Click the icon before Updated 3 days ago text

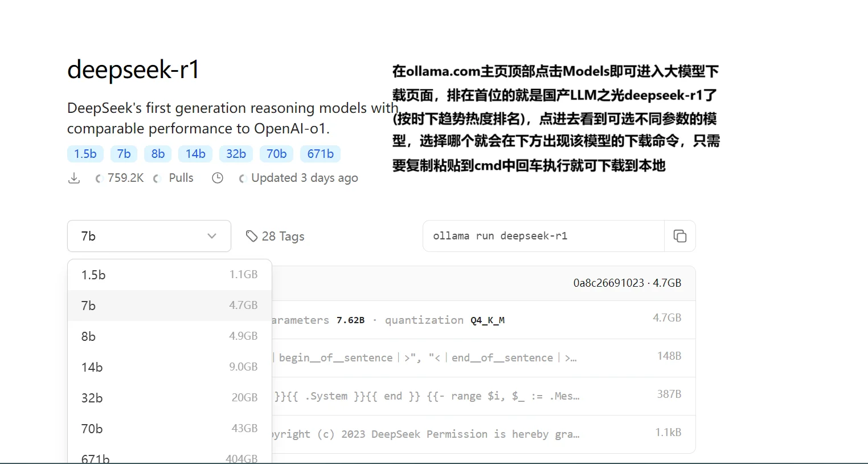(241, 178)
